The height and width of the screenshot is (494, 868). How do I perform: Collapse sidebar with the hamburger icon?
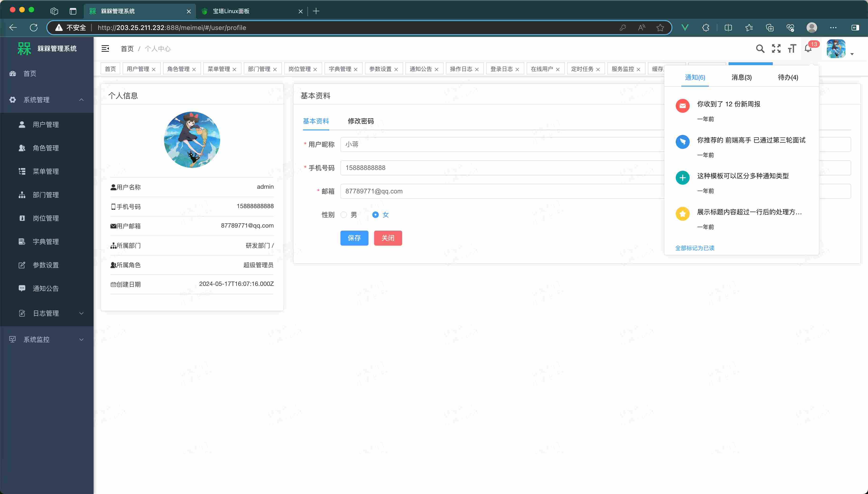pyautogui.click(x=106, y=49)
